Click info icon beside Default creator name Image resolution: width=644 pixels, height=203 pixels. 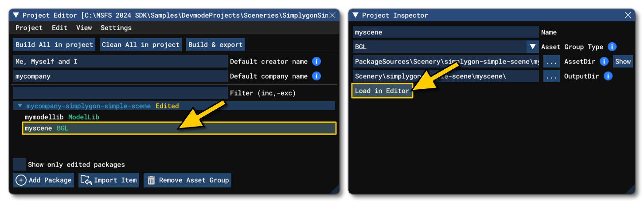click(x=316, y=61)
